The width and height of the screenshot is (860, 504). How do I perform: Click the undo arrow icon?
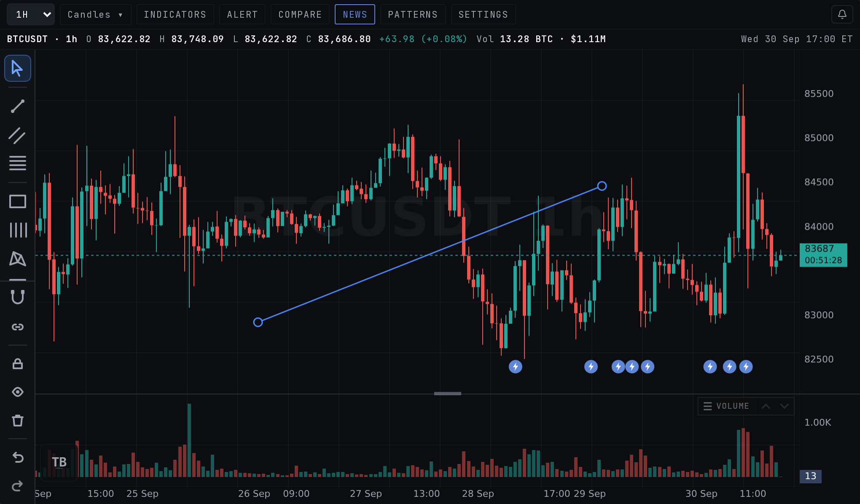pos(18,457)
